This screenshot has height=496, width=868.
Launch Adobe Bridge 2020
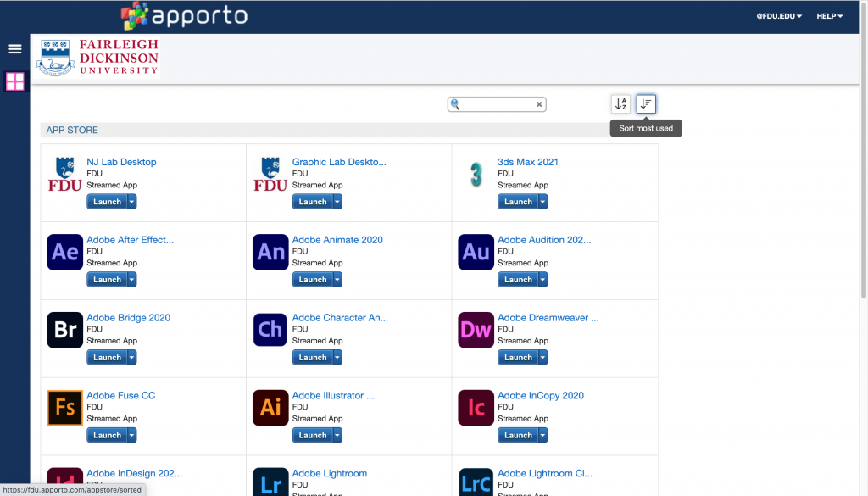pyautogui.click(x=107, y=358)
